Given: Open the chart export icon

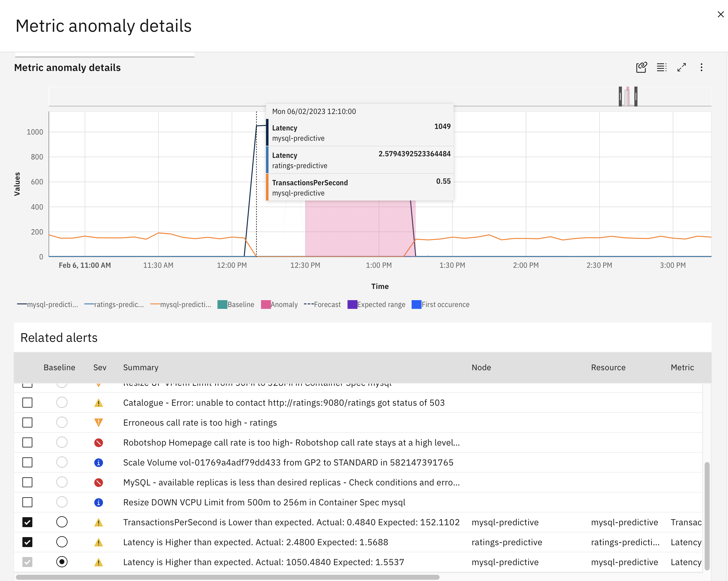Looking at the screenshot, I should [x=642, y=67].
